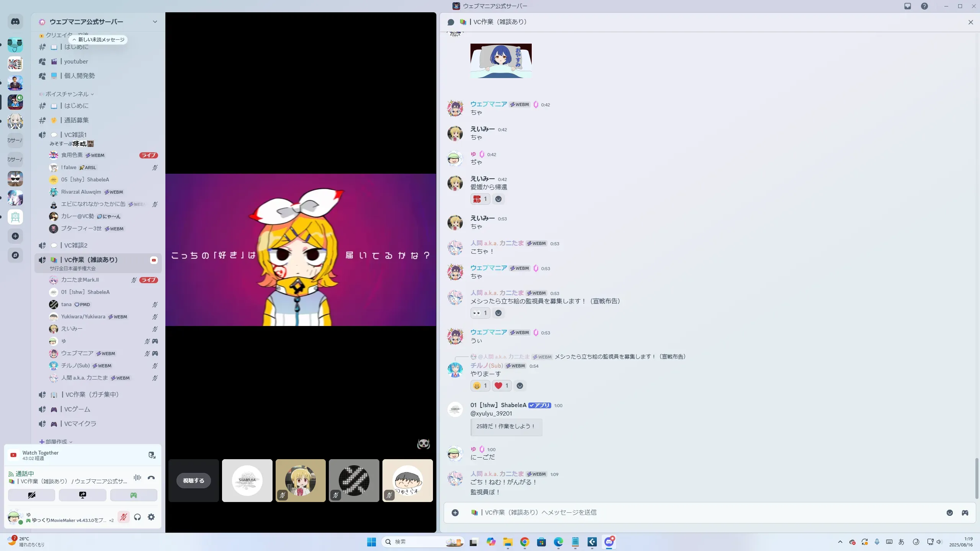Unmute the microphone toggle
The width and height of the screenshot is (980, 551).
tap(123, 517)
